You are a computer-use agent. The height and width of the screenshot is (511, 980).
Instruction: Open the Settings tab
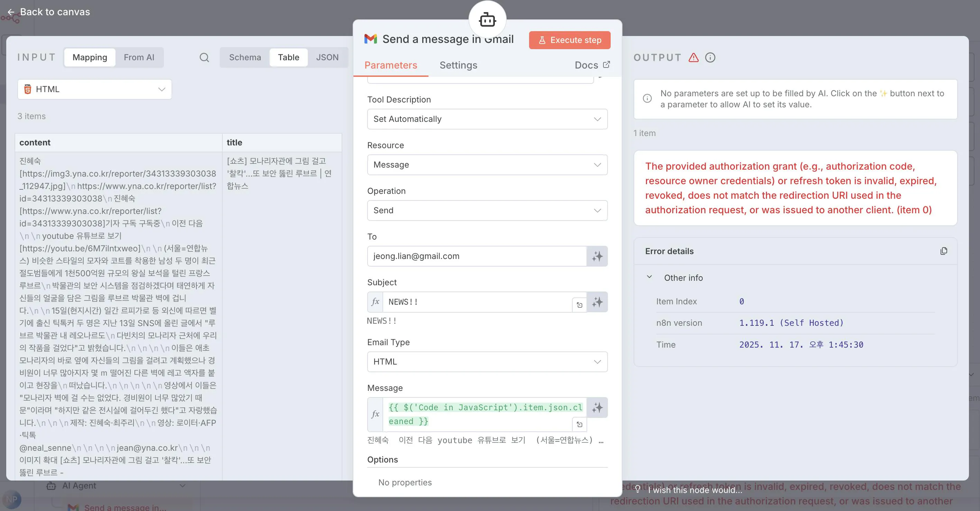[458, 65]
